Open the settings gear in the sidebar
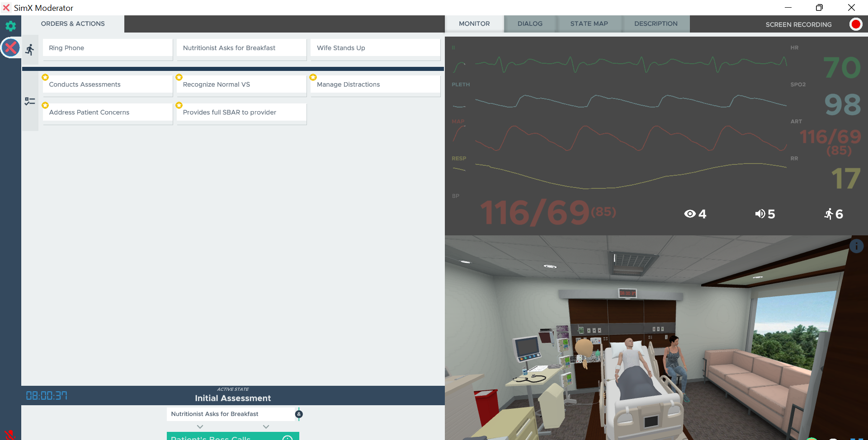Screen dimensions: 868x440 (10, 26)
